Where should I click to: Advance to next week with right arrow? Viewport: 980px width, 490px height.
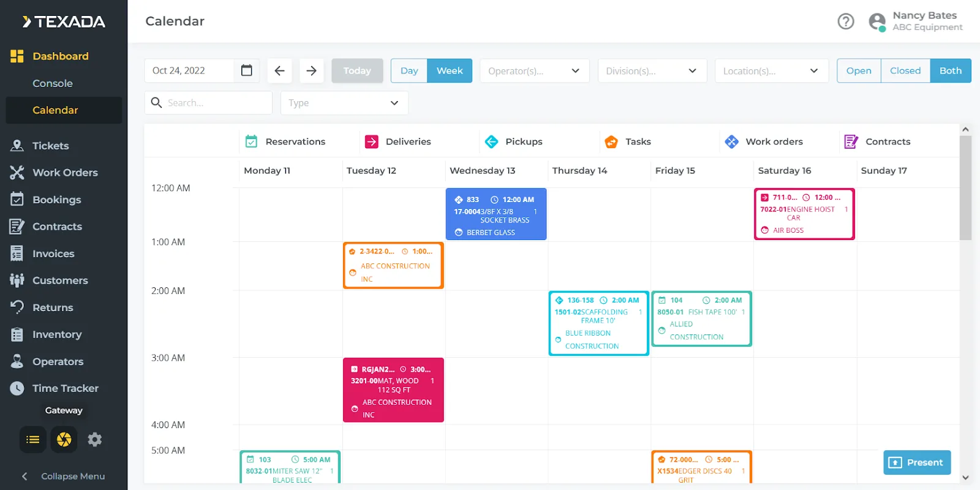coord(311,70)
